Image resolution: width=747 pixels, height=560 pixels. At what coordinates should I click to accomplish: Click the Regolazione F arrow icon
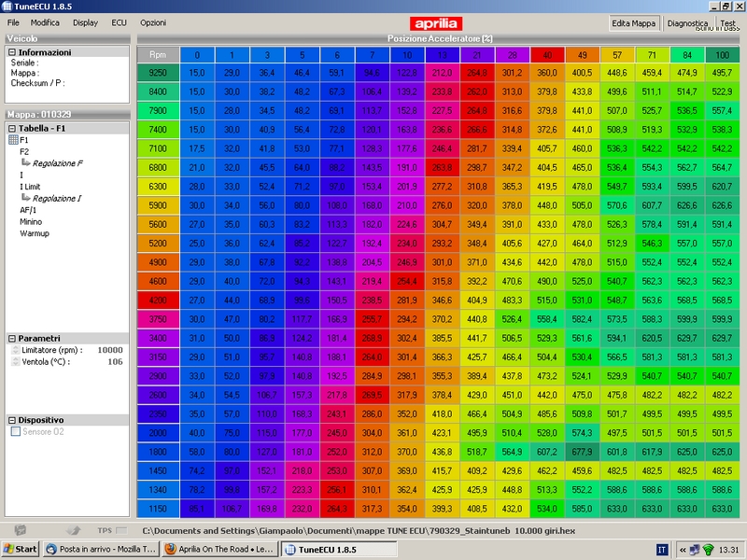(x=26, y=162)
